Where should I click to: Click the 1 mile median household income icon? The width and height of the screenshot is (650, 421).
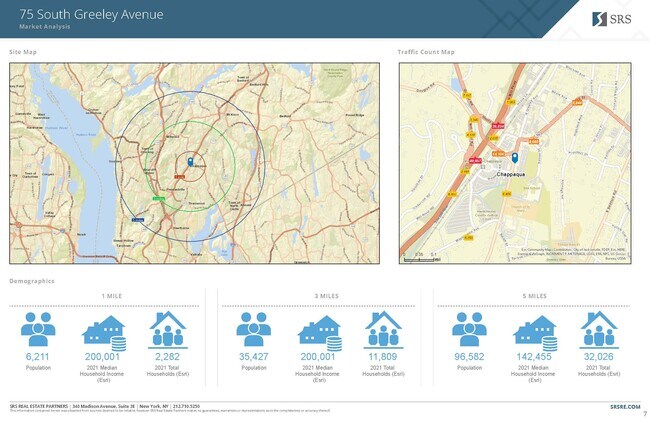(104, 329)
